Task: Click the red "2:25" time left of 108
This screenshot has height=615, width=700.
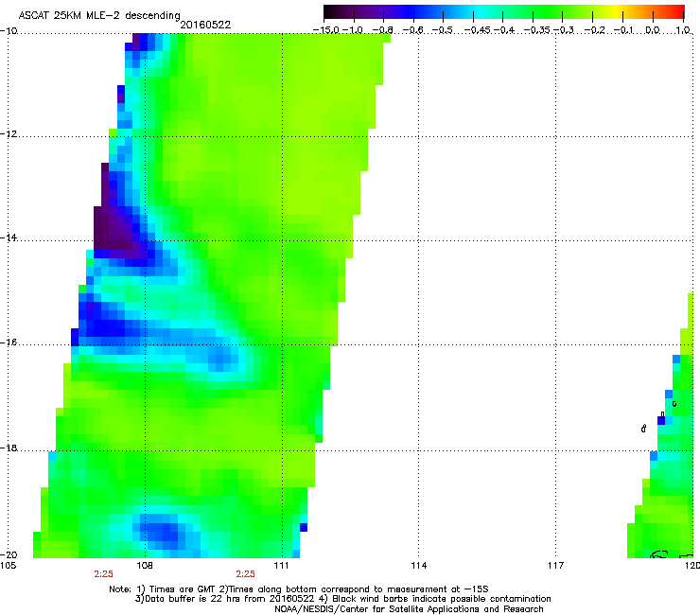Action: click(103, 574)
